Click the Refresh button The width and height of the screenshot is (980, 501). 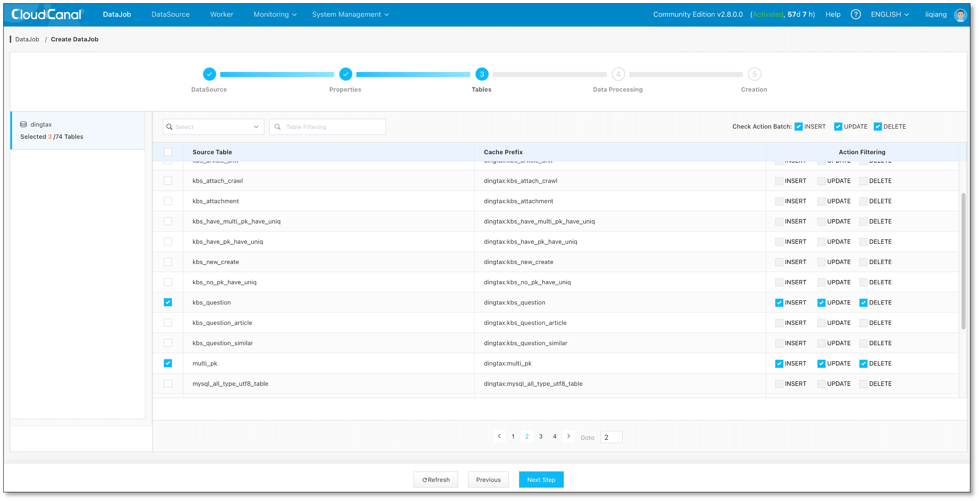click(x=436, y=480)
